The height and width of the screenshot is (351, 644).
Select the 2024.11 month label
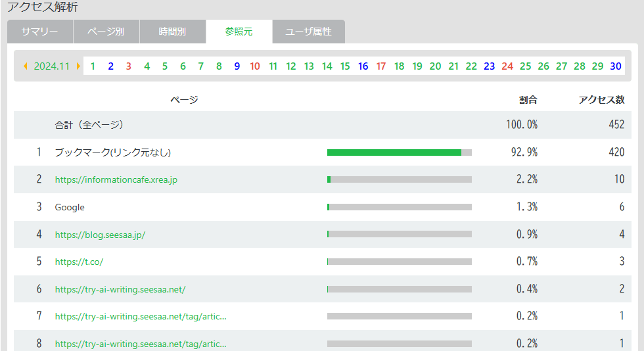click(x=51, y=66)
